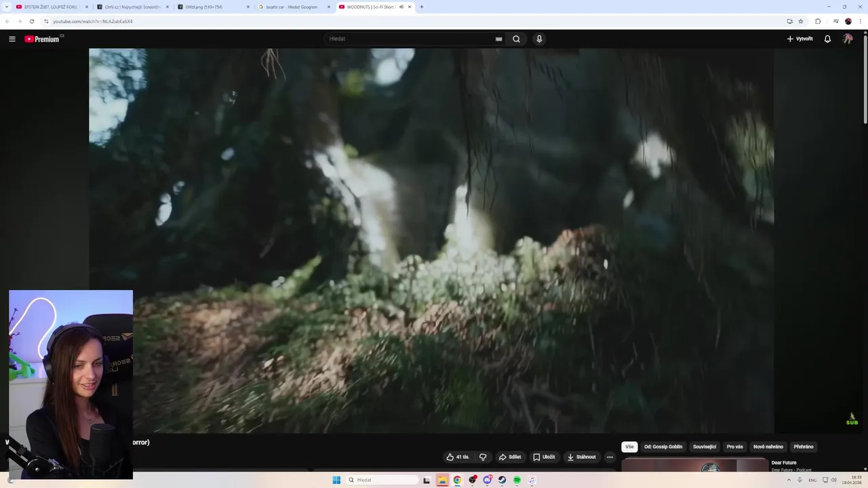The image size is (868, 488).
Task: Click the Vytvořit create button
Action: coord(800,39)
